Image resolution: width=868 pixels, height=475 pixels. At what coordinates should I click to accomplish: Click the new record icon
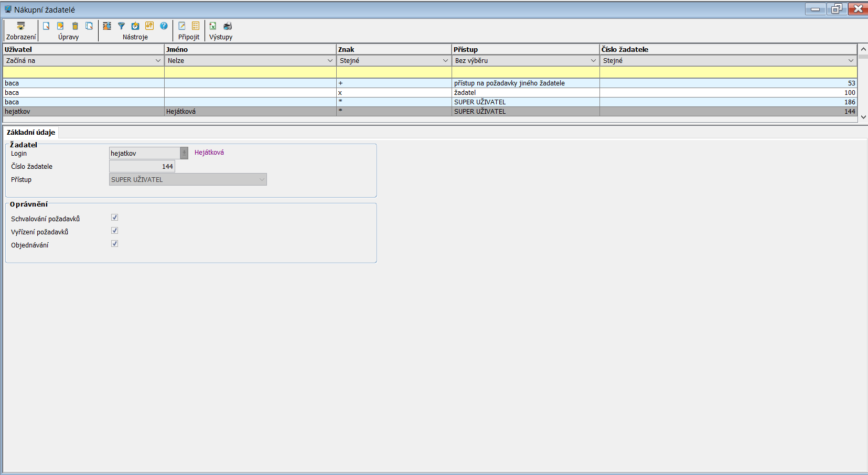46,26
